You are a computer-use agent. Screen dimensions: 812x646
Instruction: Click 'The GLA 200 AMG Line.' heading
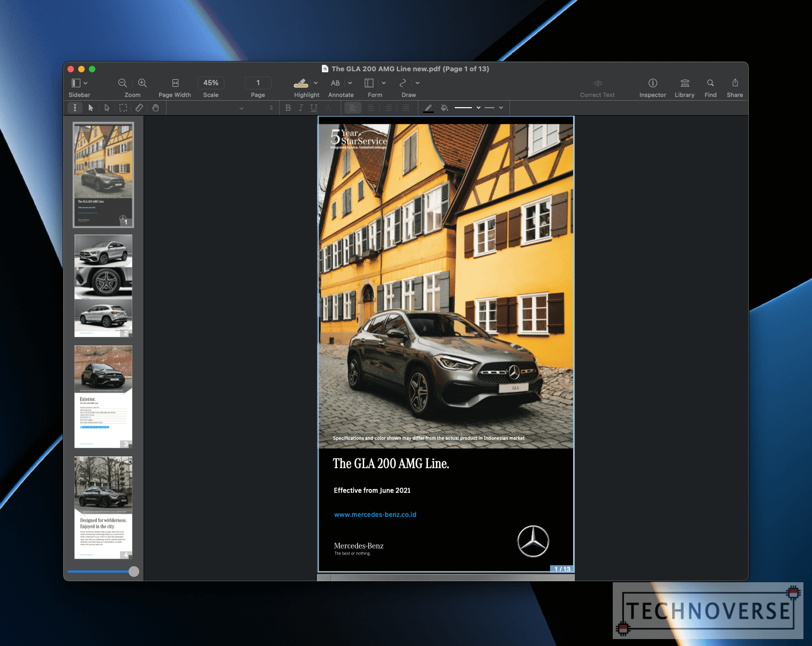click(x=391, y=464)
